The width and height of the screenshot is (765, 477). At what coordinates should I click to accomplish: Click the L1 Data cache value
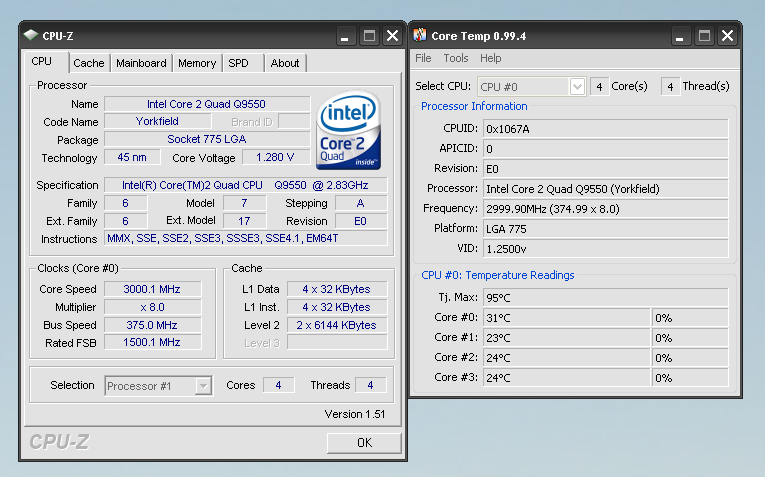(337, 289)
